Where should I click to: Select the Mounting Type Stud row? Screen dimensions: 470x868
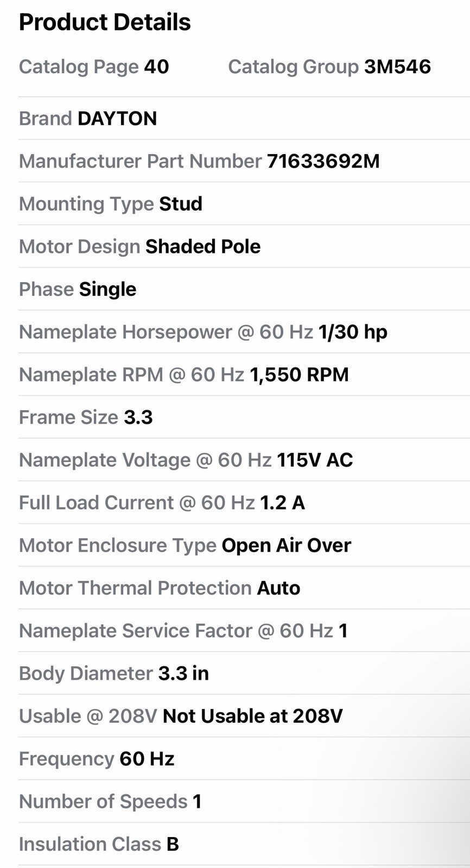point(244,204)
